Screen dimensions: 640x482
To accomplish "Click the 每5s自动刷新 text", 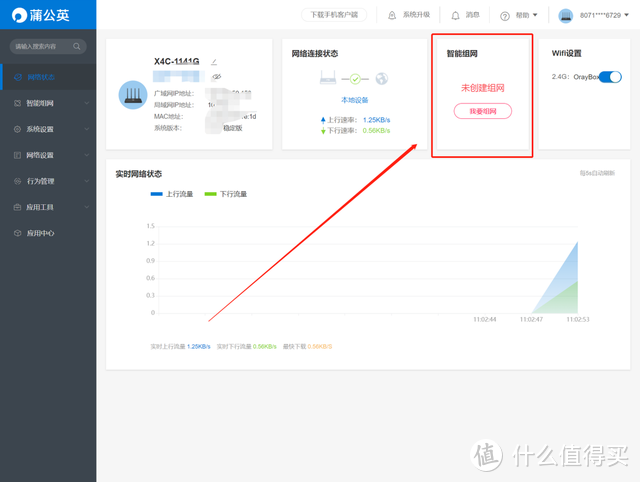I will click(597, 173).
